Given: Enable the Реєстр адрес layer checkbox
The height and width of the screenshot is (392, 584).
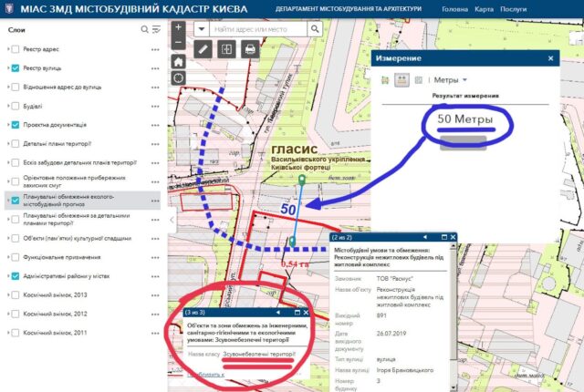Looking at the screenshot, I should coord(16,49).
